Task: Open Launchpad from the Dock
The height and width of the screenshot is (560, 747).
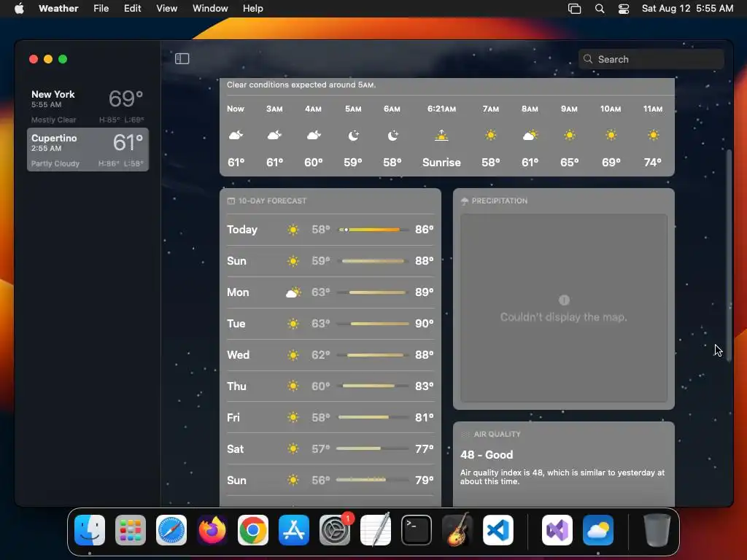Action: click(x=131, y=530)
